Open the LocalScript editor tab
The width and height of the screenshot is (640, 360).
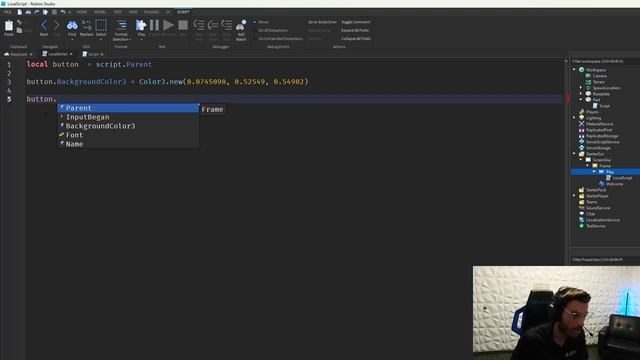pos(57,54)
